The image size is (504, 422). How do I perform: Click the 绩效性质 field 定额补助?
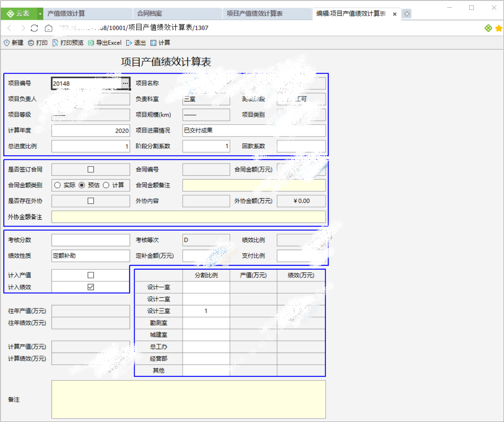pyautogui.click(x=91, y=256)
